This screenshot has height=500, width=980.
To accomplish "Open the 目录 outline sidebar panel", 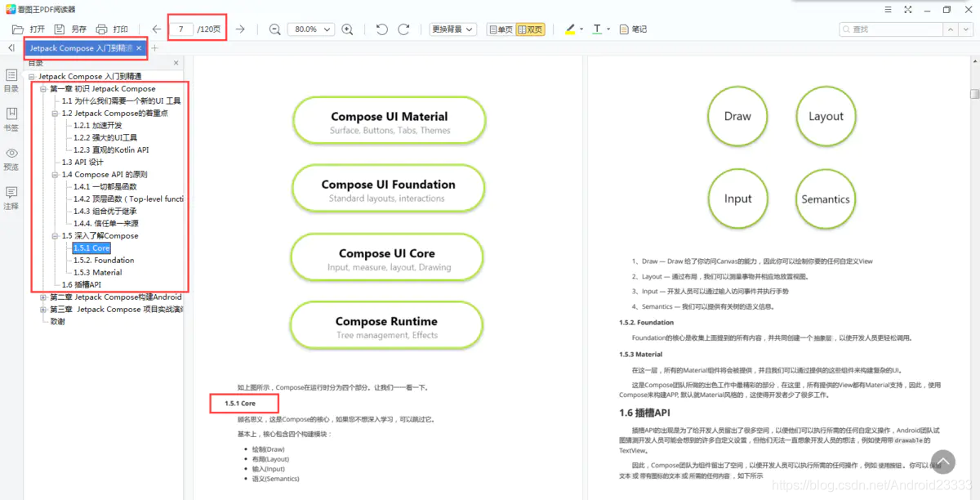I will [x=11, y=81].
